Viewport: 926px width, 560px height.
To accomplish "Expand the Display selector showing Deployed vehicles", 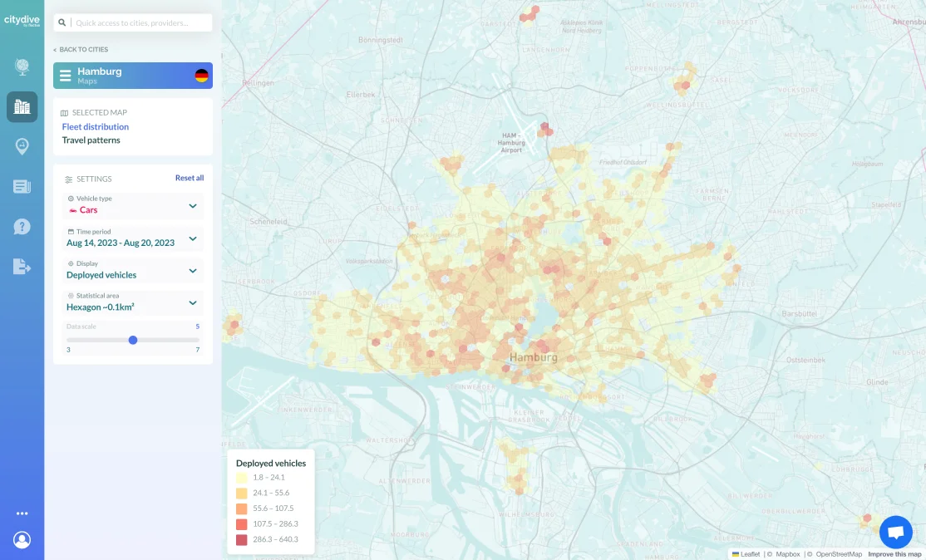I will click(193, 270).
